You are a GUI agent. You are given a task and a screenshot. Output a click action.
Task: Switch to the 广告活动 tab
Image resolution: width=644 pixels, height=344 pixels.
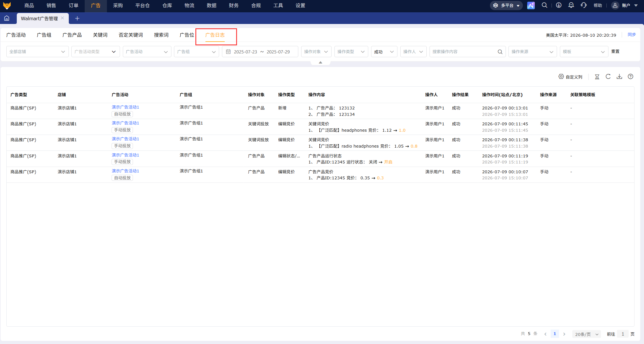(16, 35)
